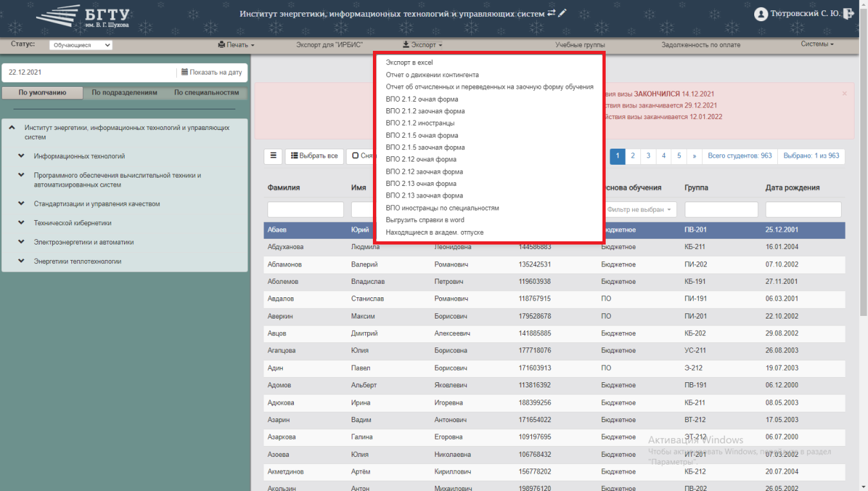Screen dimensions: 868x491
Task: Open 'Задолженность по оплате' link
Action: (701, 45)
